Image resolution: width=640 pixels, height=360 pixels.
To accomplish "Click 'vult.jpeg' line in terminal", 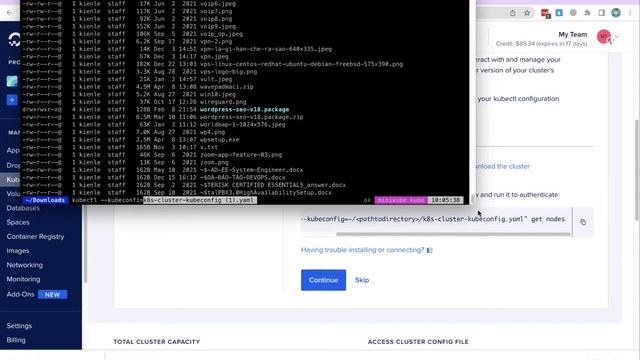I will pos(216,79).
